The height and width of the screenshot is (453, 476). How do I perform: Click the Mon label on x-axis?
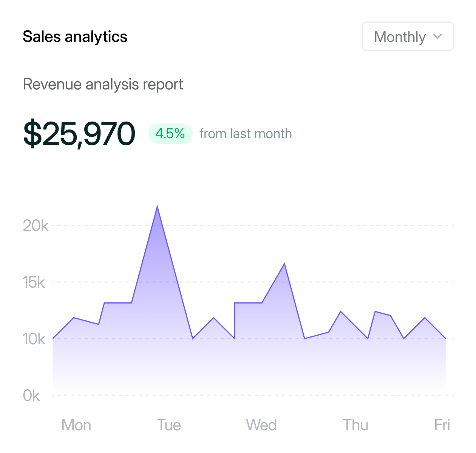pos(76,425)
